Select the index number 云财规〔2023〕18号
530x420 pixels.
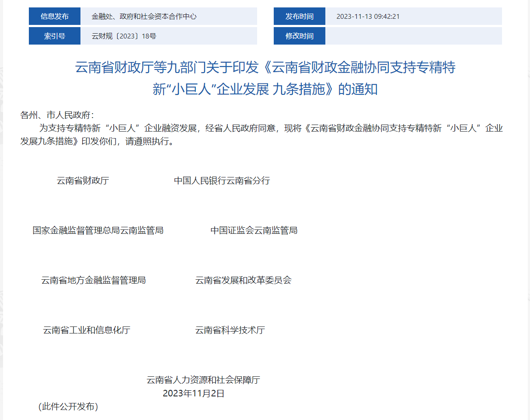click(x=124, y=36)
